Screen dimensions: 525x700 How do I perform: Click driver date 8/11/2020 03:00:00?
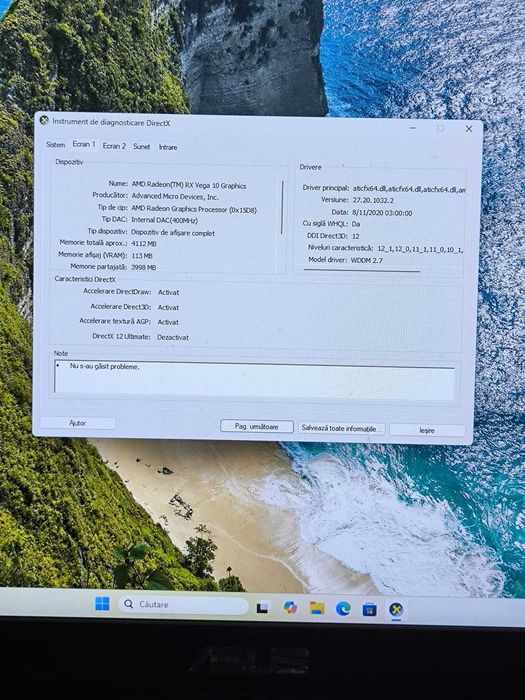pyautogui.click(x=382, y=213)
